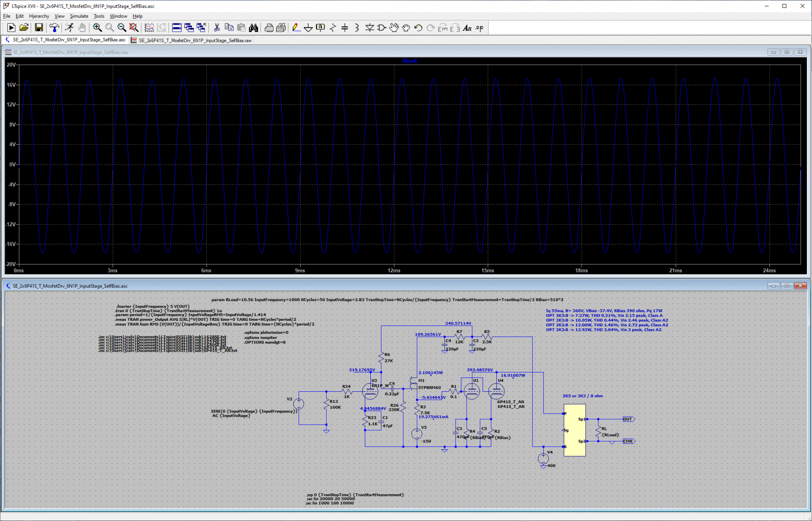Viewport: 812px width, 521px height.
Task: Click the SPICE directive .op icon
Action: [x=479, y=27]
